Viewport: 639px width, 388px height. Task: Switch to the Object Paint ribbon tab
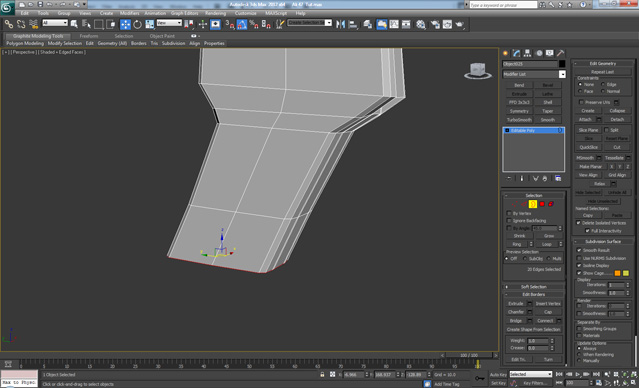(x=162, y=36)
